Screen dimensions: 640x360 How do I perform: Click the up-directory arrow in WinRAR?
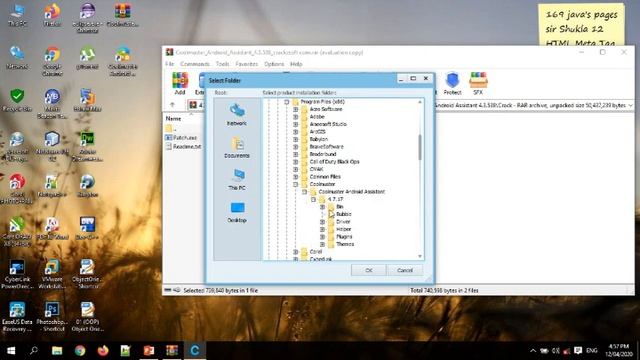pos(173,105)
